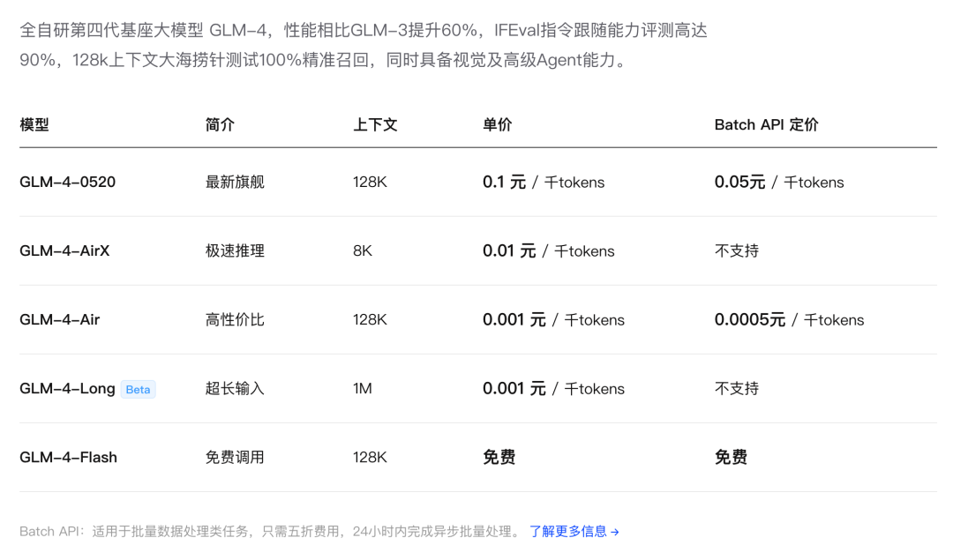This screenshot has width=953, height=560.
Task: Click the GLM-4-Air model name
Action: [60, 319]
